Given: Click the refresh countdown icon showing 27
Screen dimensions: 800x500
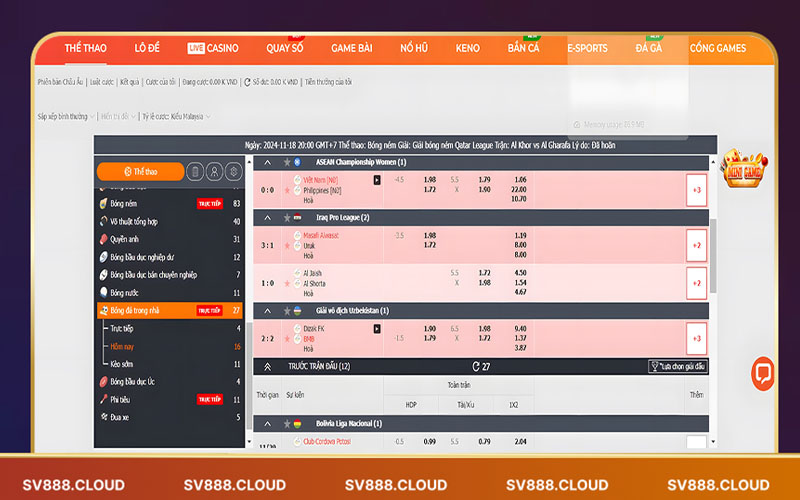Looking at the screenshot, I should tap(476, 366).
